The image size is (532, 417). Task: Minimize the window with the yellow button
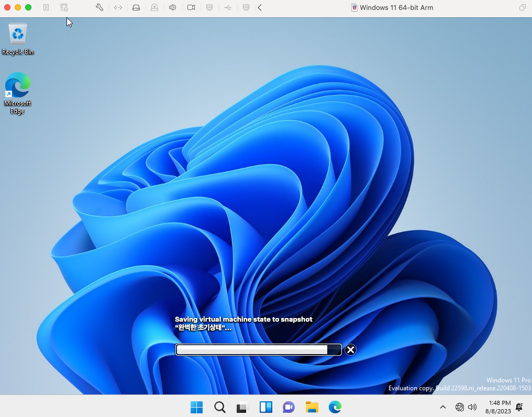(18, 7)
